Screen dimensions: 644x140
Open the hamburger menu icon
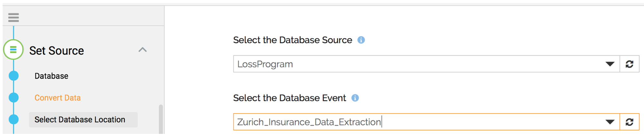coord(14,17)
